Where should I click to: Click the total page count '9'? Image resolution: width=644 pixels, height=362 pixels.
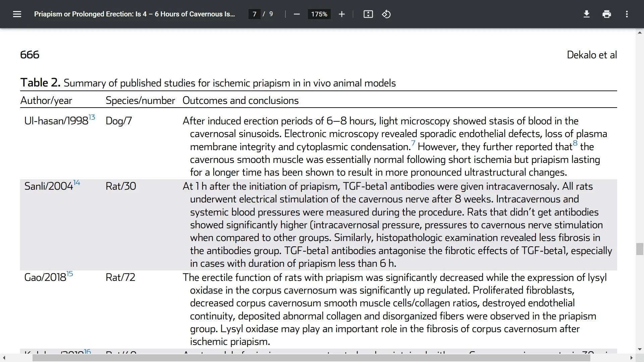coord(271,14)
